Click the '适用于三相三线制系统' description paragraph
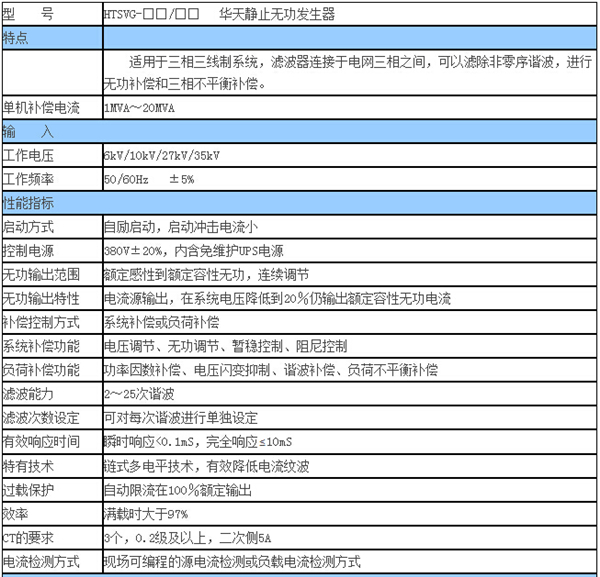Image resolution: width=600 pixels, height=577 pixels. point(348,72)
